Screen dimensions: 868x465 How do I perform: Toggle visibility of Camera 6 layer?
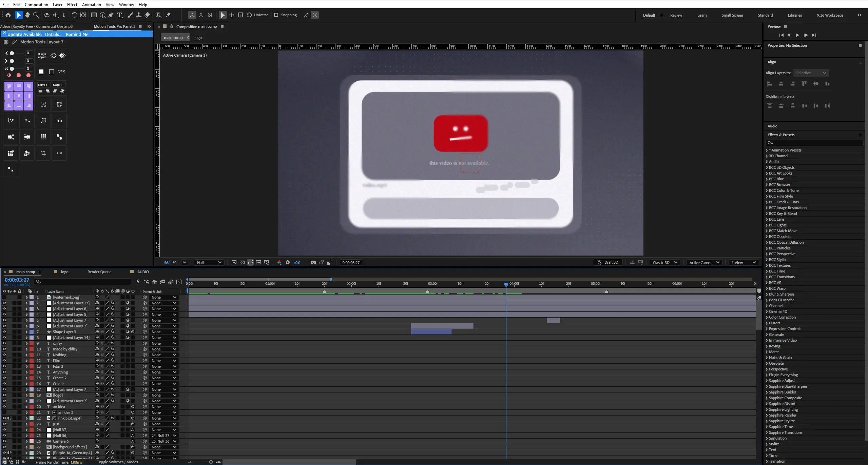click(x=4, y=441)
